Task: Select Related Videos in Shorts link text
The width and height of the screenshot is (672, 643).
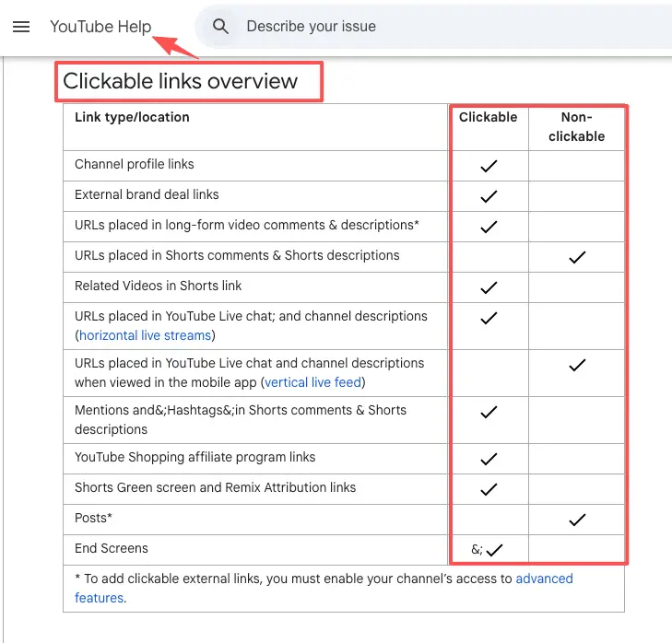Action: point(159,286)
